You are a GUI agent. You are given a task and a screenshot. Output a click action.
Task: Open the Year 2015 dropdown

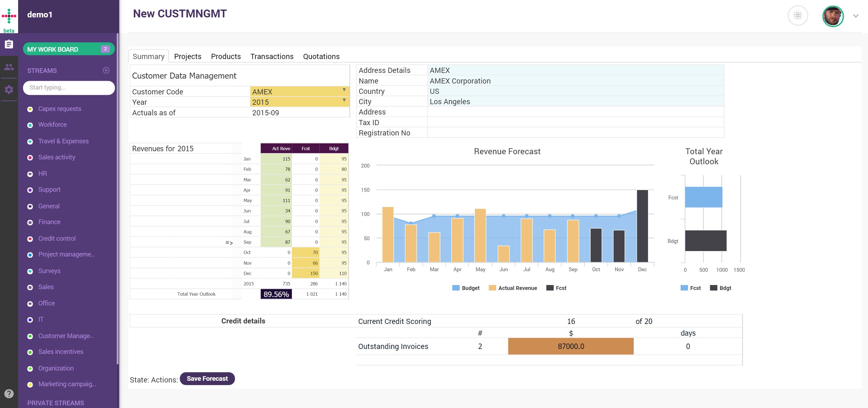coord(344,100)
